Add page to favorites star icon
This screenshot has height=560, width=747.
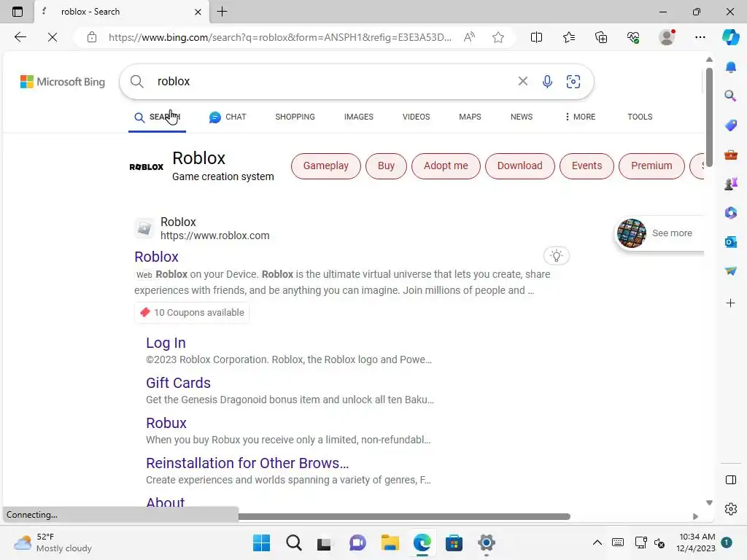click(498, 37)
